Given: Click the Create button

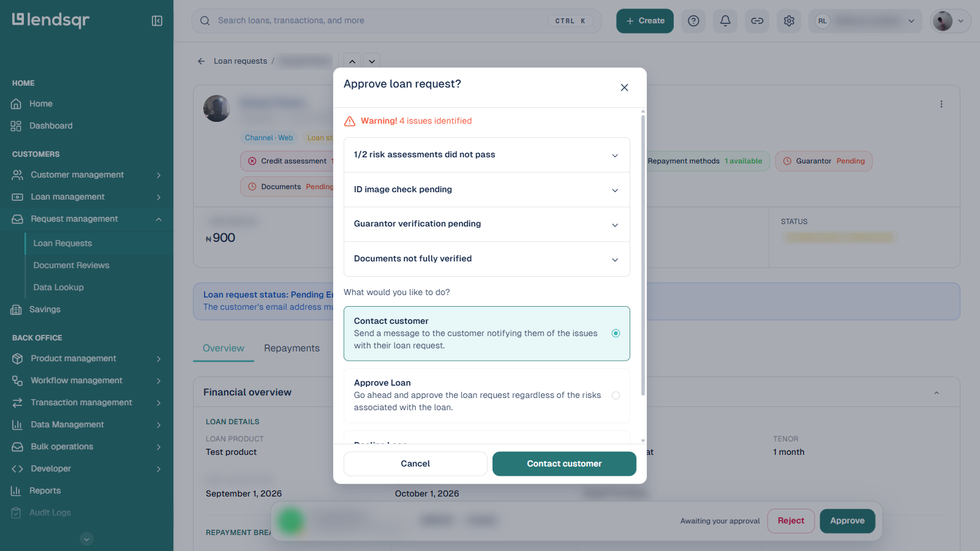Looking at the screenshot, I should (645, 21).
